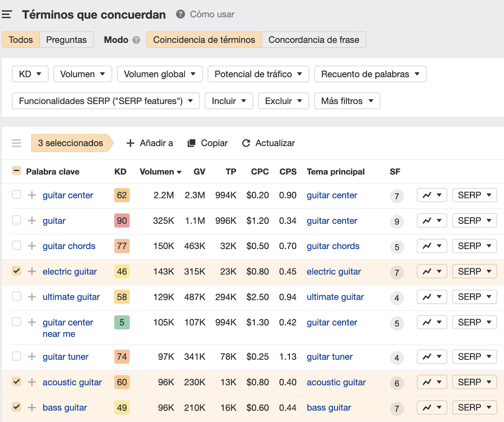Click the plus icon beside guitar chords
This screenshot has width=504, height=422.
[32, 246]
